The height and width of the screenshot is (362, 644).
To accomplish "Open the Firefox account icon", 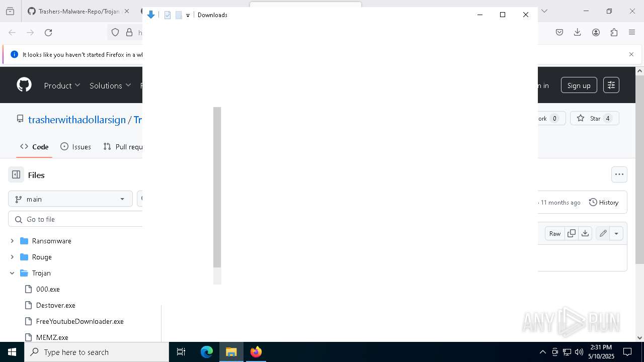I will pos(596,32).
